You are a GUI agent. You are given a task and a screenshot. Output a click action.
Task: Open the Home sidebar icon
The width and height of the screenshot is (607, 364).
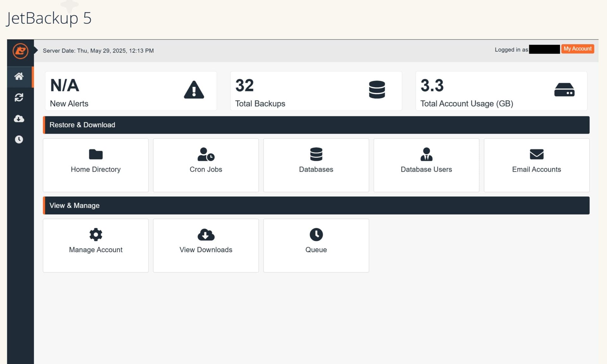tap(19, 76)
